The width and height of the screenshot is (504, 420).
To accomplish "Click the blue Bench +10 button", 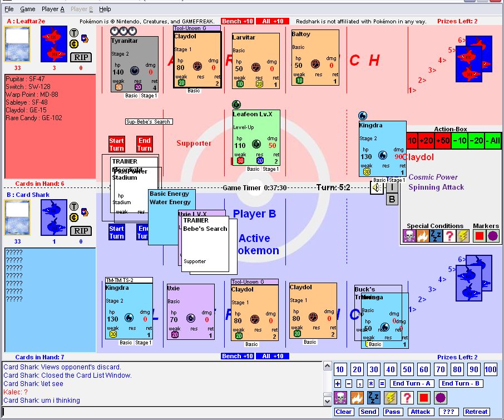I will [238, 356].
